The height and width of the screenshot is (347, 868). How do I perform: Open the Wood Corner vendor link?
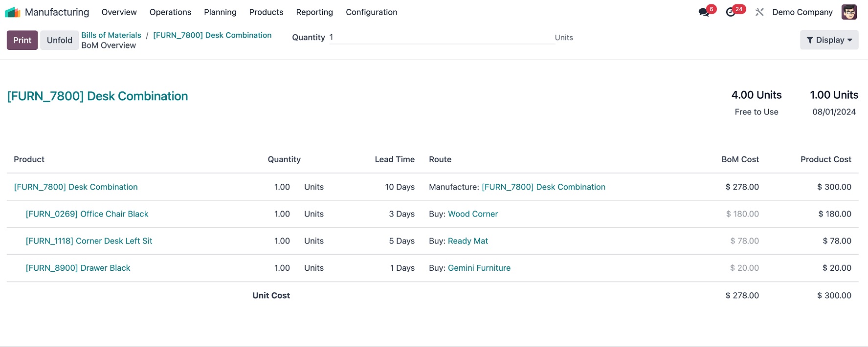coord(473,214)
